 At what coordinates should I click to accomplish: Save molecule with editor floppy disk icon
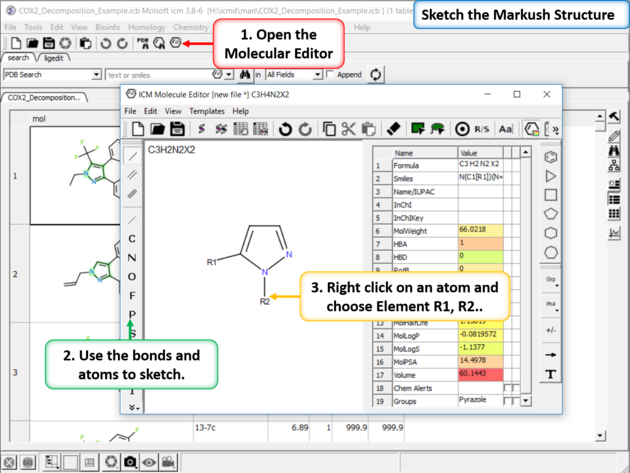(177, 129)
